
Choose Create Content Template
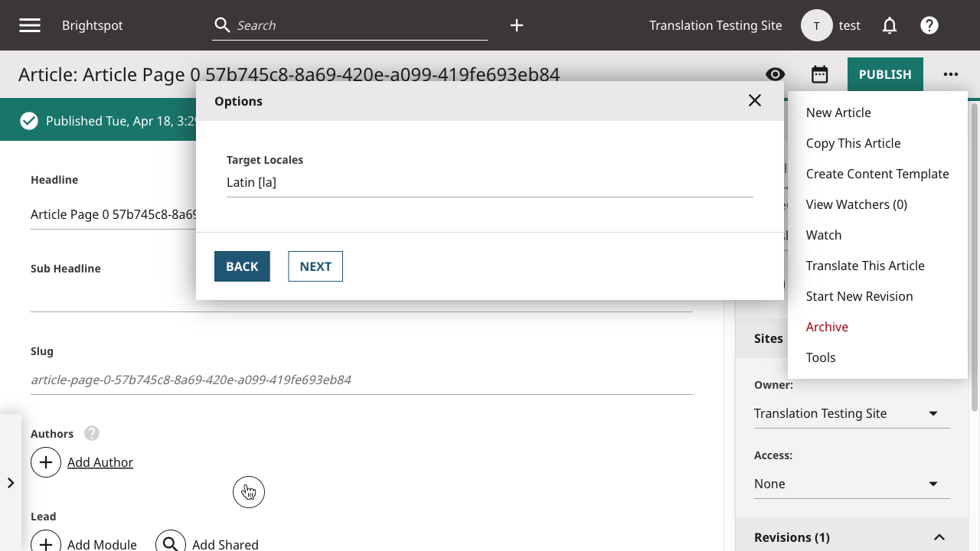point(877,174)
